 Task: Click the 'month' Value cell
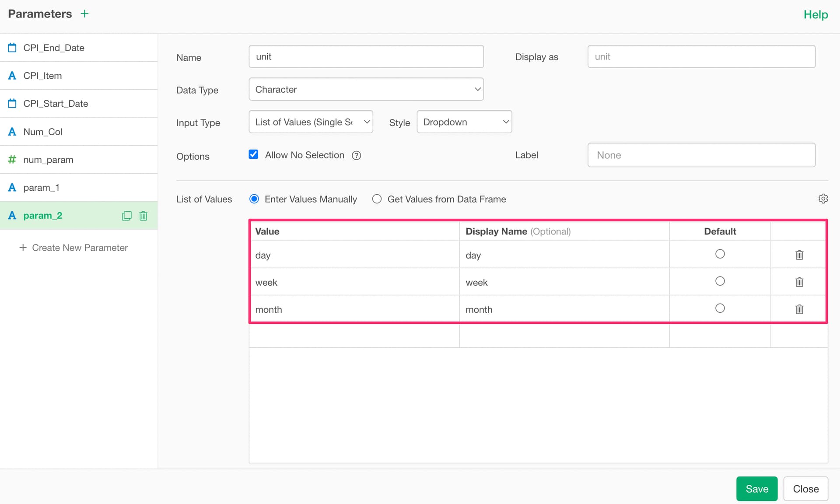(354, 309)
